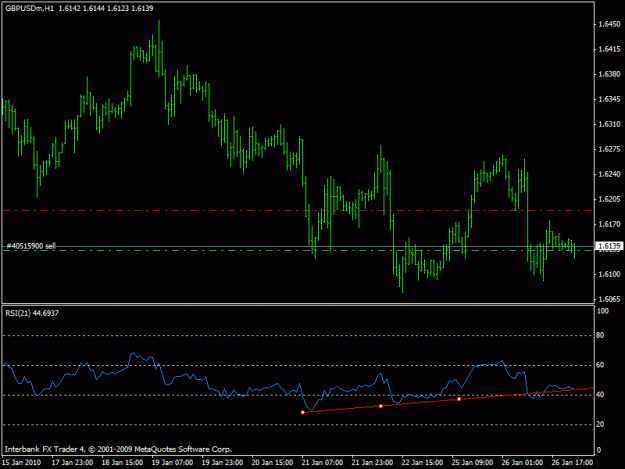The width and height of the screenshot is (625, 469).
Task: Click the 15 Jan 2010 time label
Action: 21,463
